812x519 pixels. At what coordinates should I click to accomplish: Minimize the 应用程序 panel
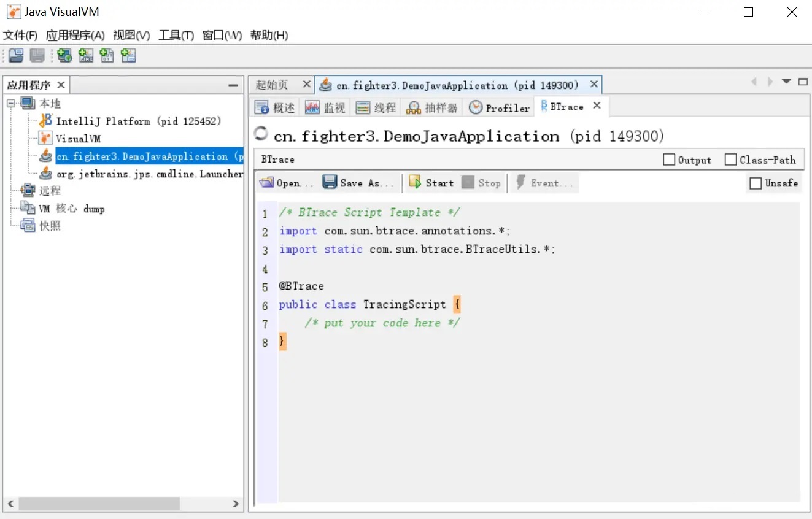point(233,85)
